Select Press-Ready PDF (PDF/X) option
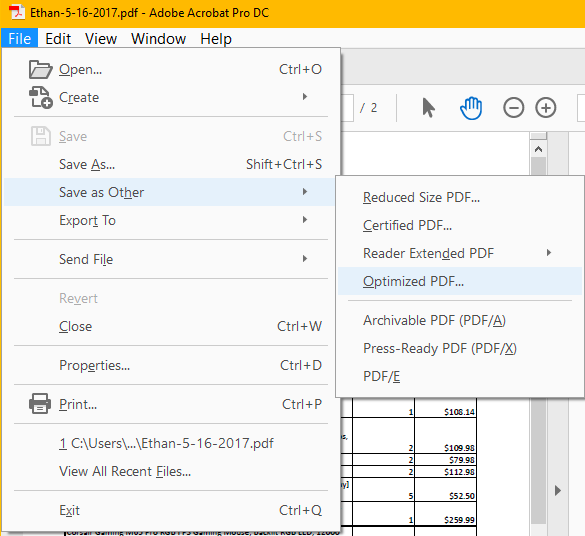 click(460, 348)
